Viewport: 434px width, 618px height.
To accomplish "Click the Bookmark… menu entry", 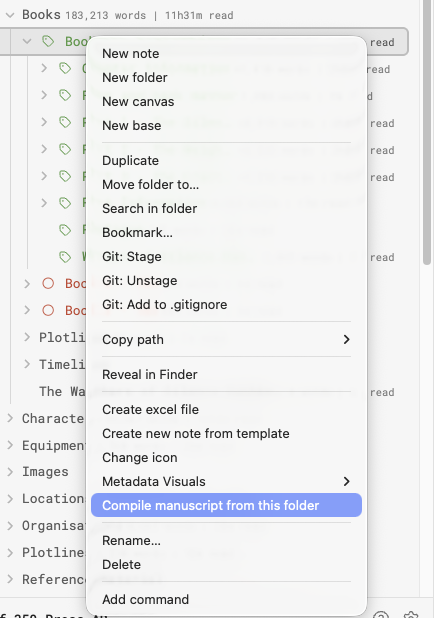I will tap(226, 233).
